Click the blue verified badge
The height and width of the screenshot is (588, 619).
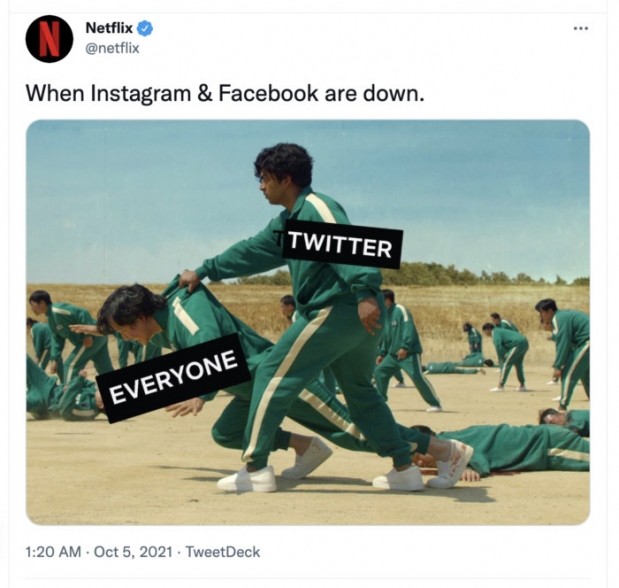click(x=145, y=28)
